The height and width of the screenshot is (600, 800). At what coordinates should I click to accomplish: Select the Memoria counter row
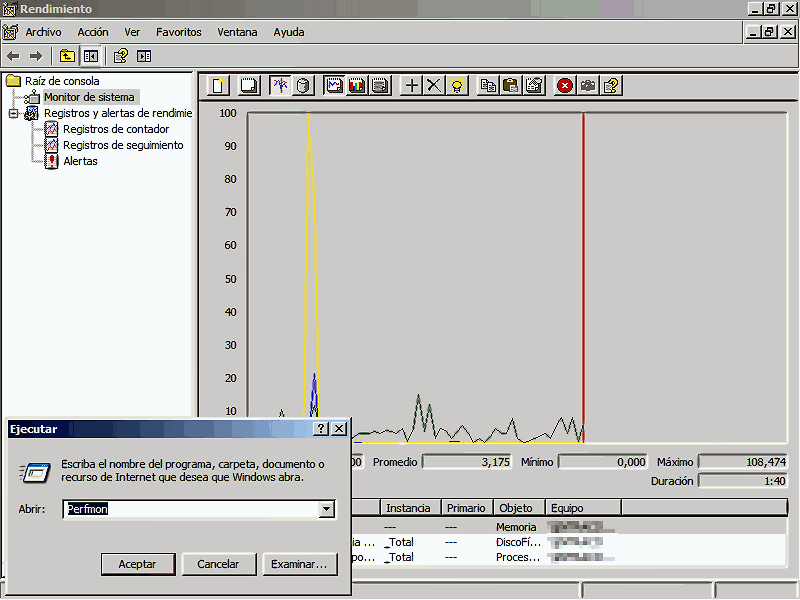569,527
